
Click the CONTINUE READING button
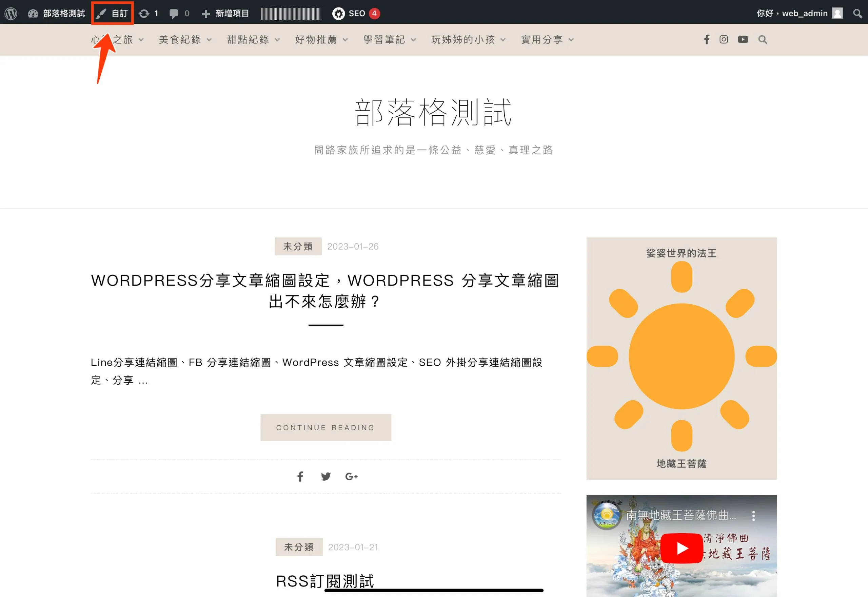coord(325,427)
